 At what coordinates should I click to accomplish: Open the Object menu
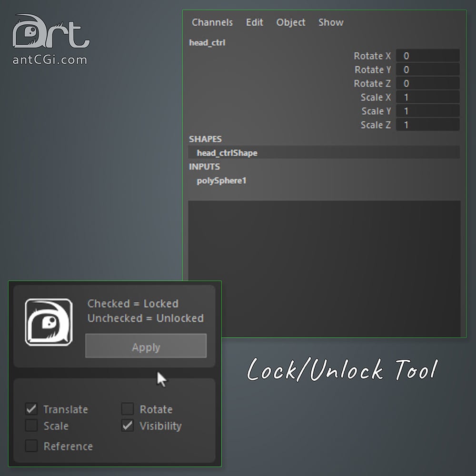[290, 22]
